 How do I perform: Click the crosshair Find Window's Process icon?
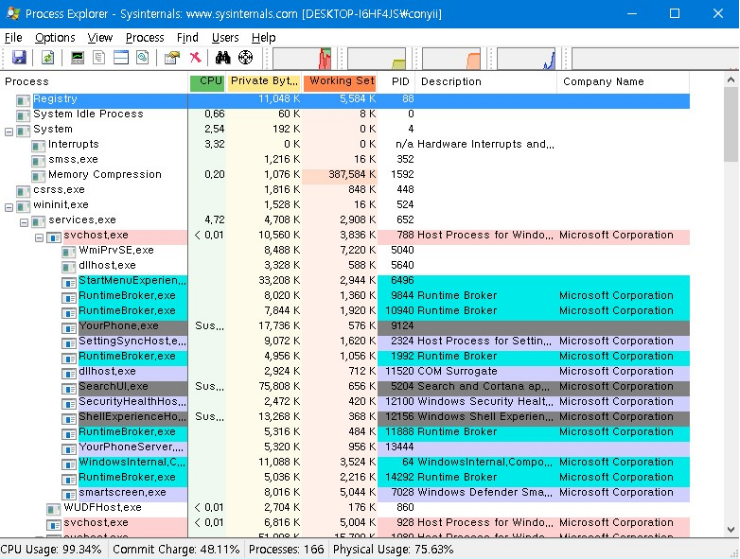[x=245, y=58]
